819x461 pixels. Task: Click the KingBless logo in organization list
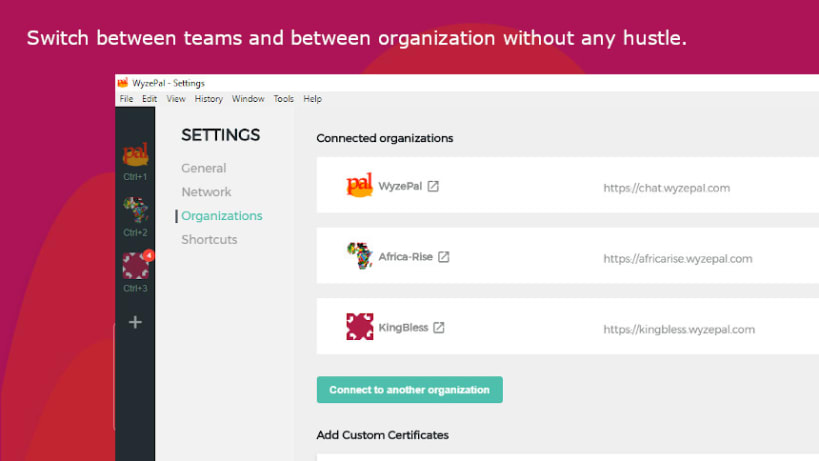click(x=360, y=326)
